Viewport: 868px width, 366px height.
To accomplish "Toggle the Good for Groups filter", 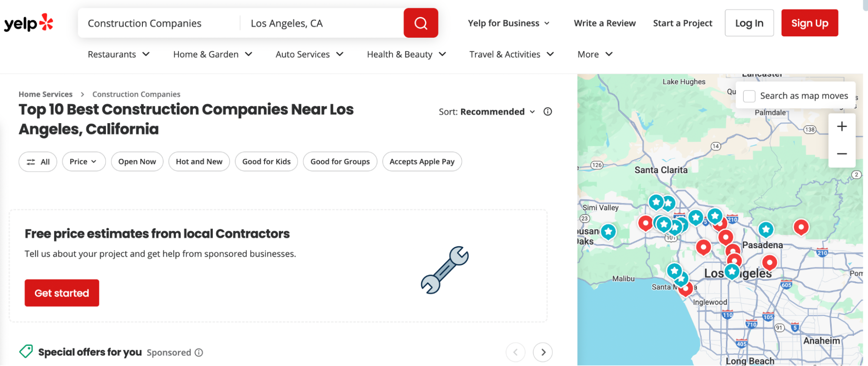I will pos(340,162).
